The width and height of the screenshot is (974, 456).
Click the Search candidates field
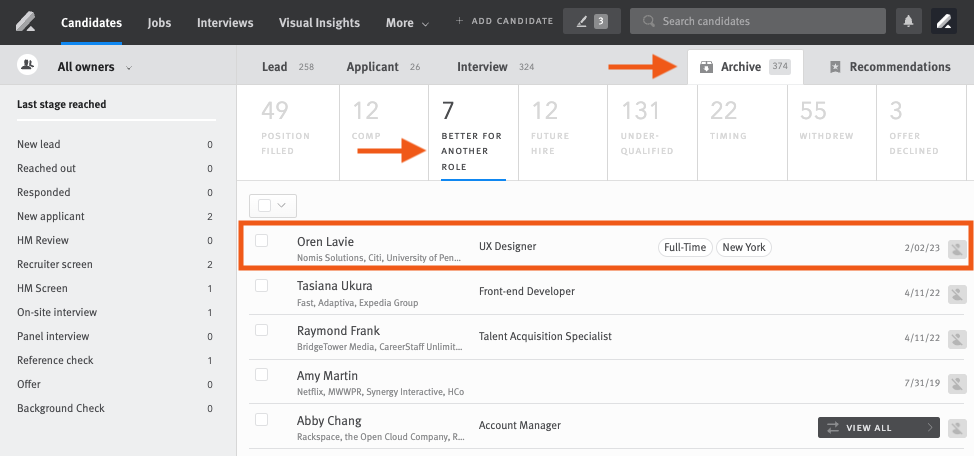[x=758, y=21]
